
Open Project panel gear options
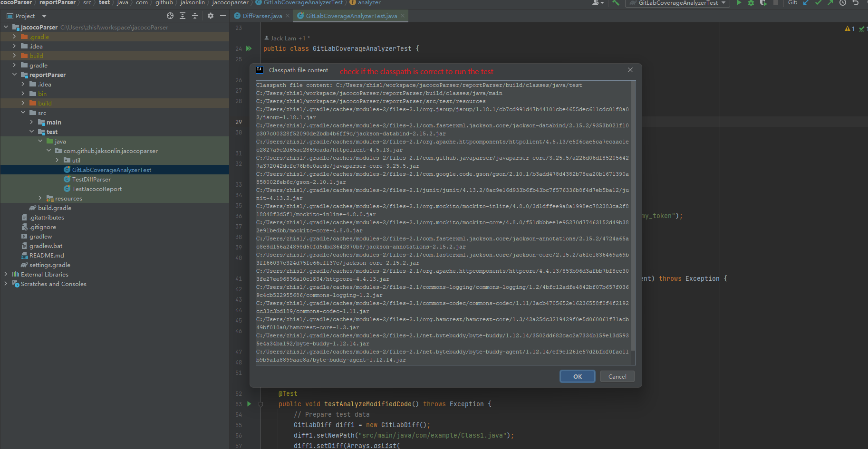coord(211,16)
